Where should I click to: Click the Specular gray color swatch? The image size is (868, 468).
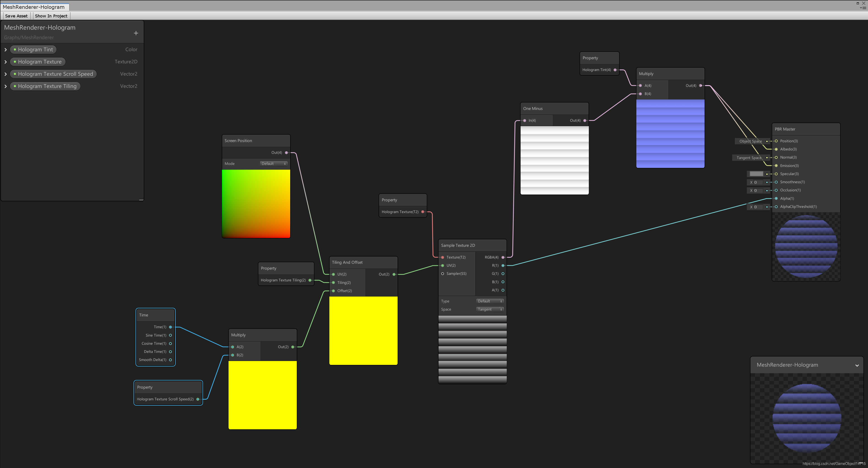(756, 174)
